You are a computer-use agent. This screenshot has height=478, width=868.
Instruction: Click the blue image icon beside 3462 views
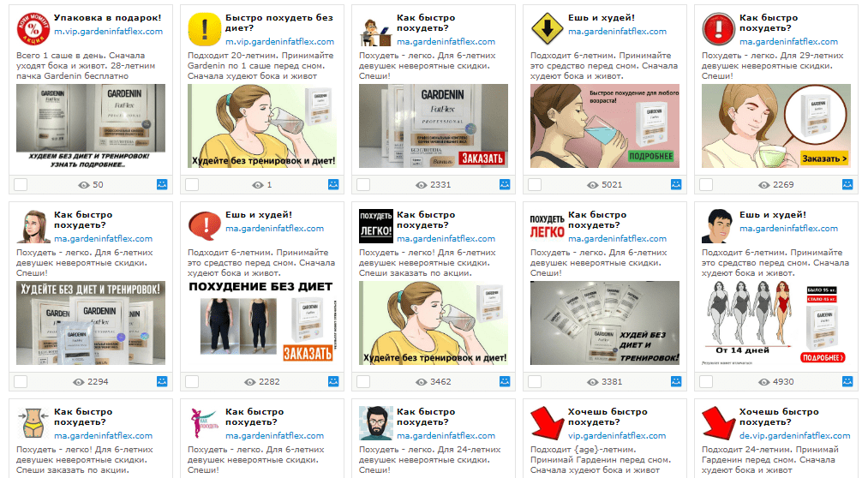(505, 381)
